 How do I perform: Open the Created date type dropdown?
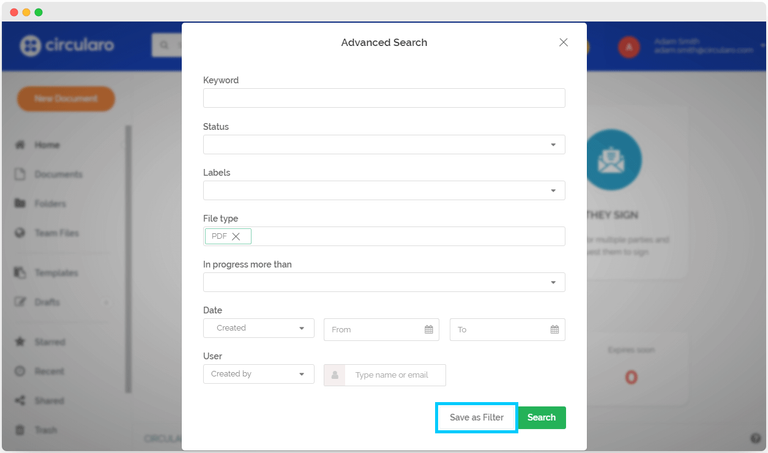point(258,328)
